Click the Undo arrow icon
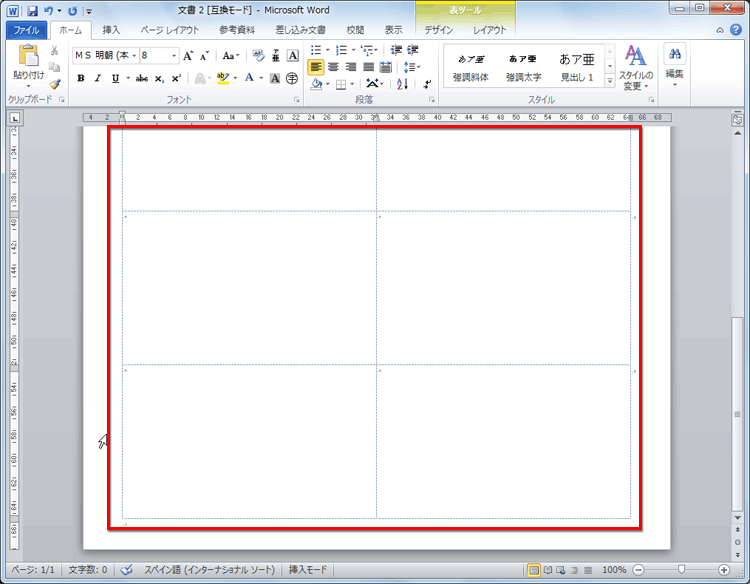Screen dimensions: 750x584 48,11
